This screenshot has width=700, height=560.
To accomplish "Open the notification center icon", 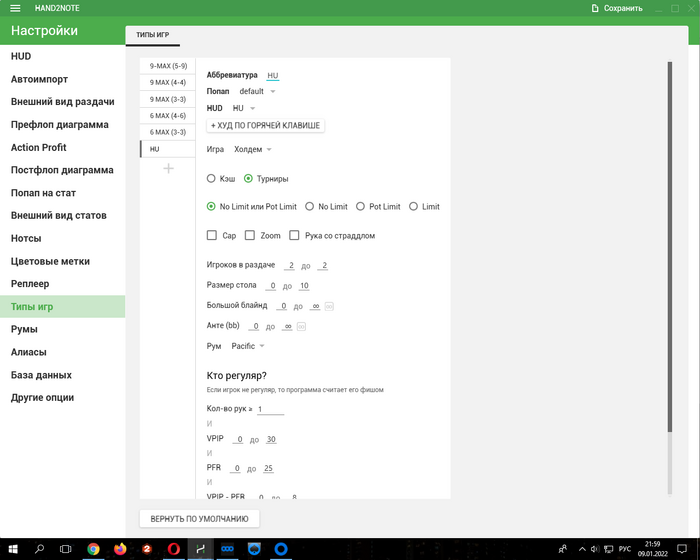I will (x=682, y=549).
